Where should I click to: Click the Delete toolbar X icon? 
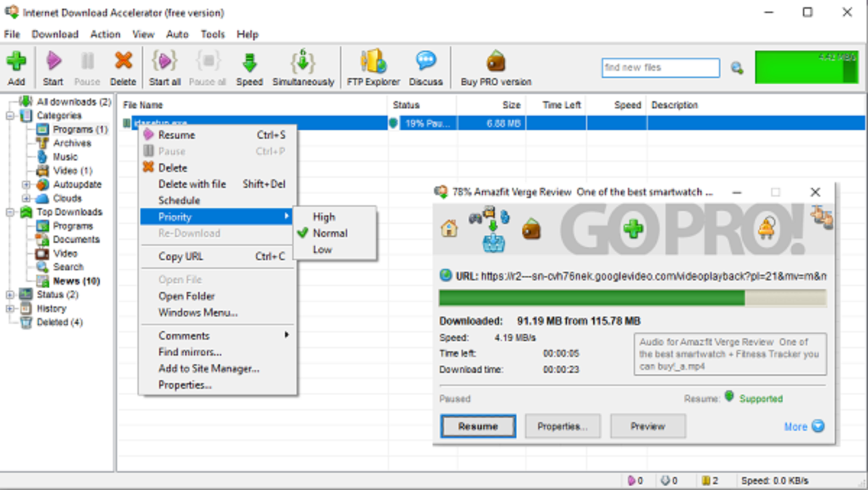[x=124, y=61]
